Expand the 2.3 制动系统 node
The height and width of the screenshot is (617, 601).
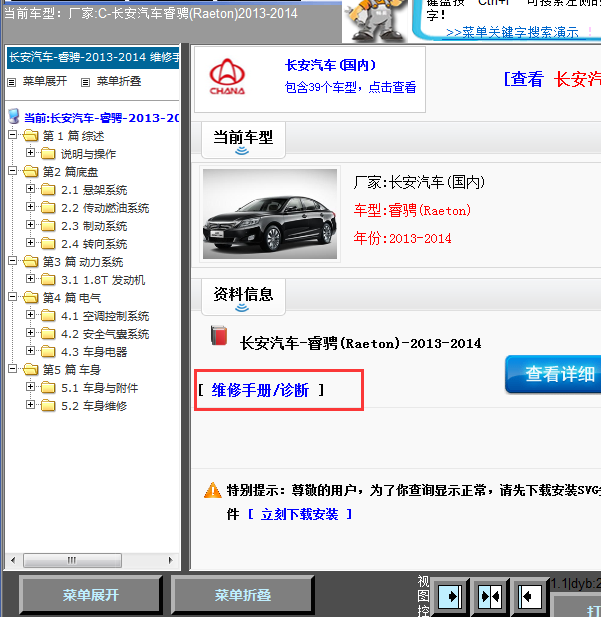[x=30, y=224]
